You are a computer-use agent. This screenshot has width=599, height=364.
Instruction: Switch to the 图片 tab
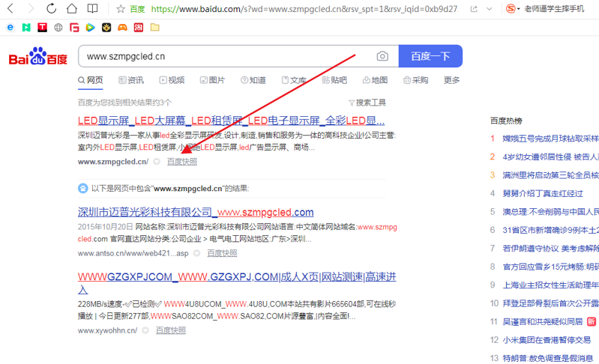212,80
